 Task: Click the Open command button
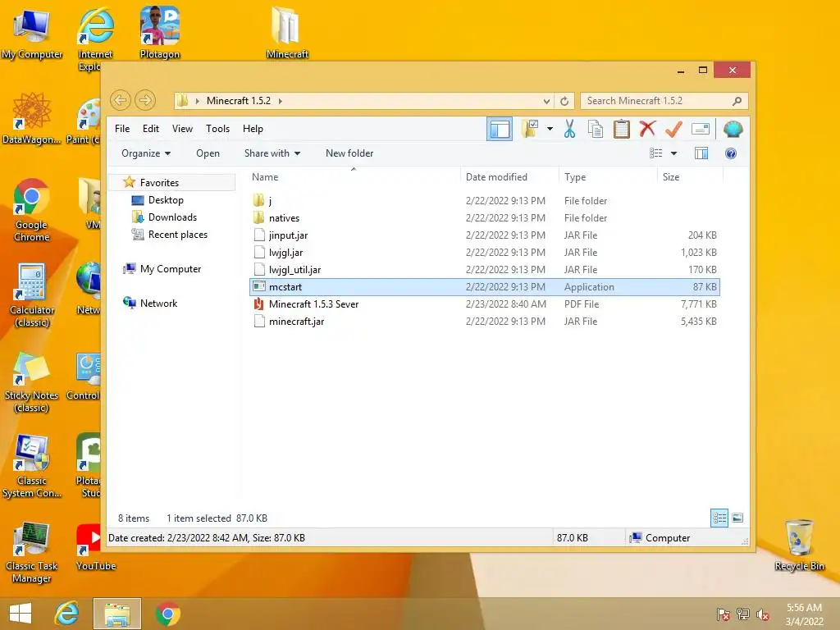coord(208,153)
